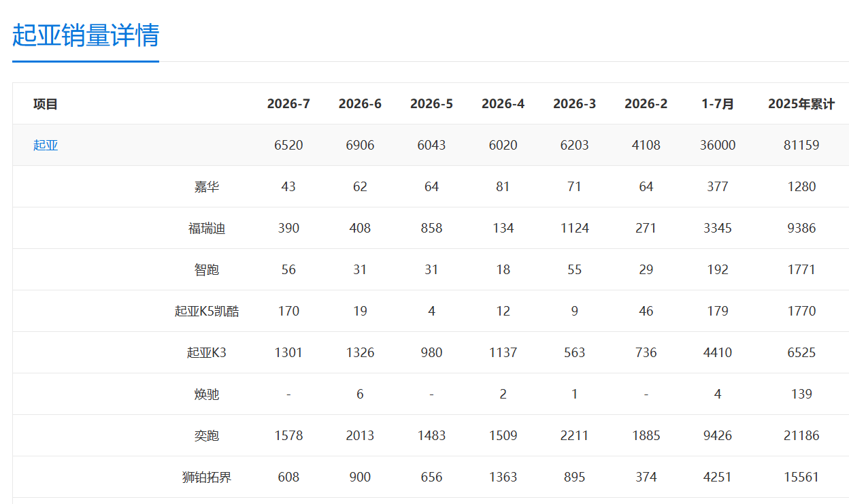Click 起亚K5凯酷 cumulative value 1770
The image size is (849, 504).
801,311
